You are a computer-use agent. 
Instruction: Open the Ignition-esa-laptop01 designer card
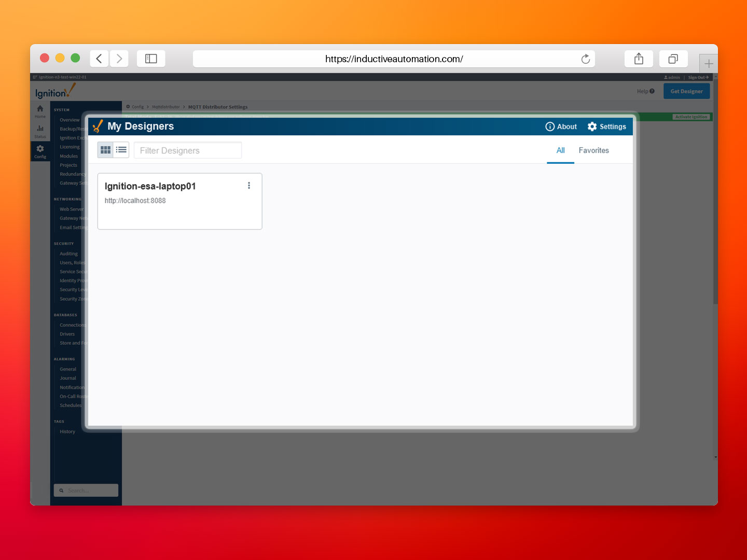pyautogui.click(x=179, y=201)
